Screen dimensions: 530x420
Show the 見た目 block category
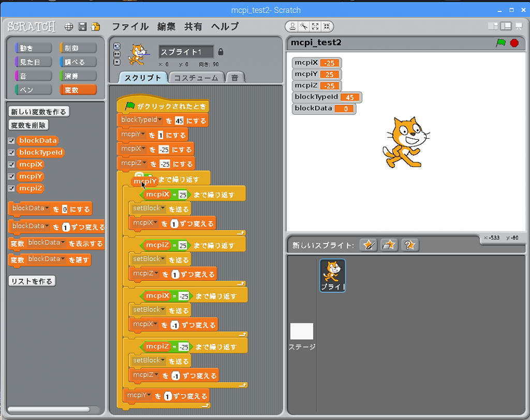point(34,62)
